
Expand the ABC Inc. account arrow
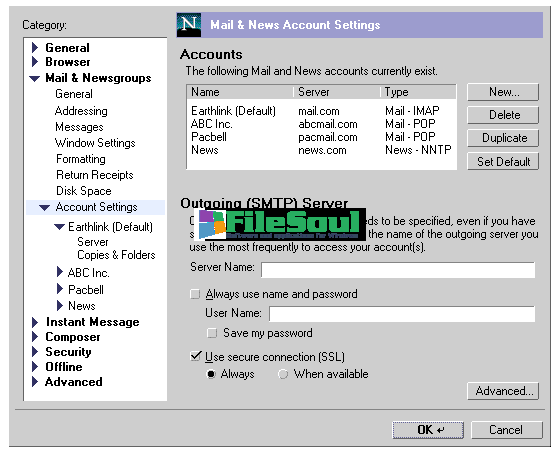coord(60,272)
